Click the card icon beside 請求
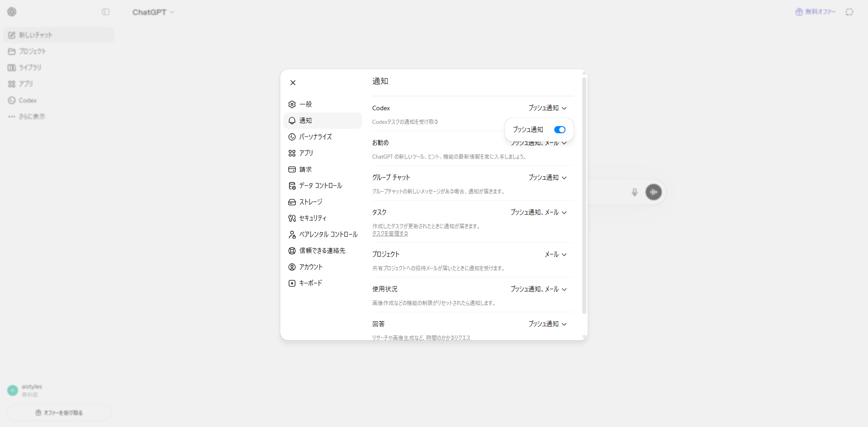Viewport: 868px width, 427px height. point(292,169)
